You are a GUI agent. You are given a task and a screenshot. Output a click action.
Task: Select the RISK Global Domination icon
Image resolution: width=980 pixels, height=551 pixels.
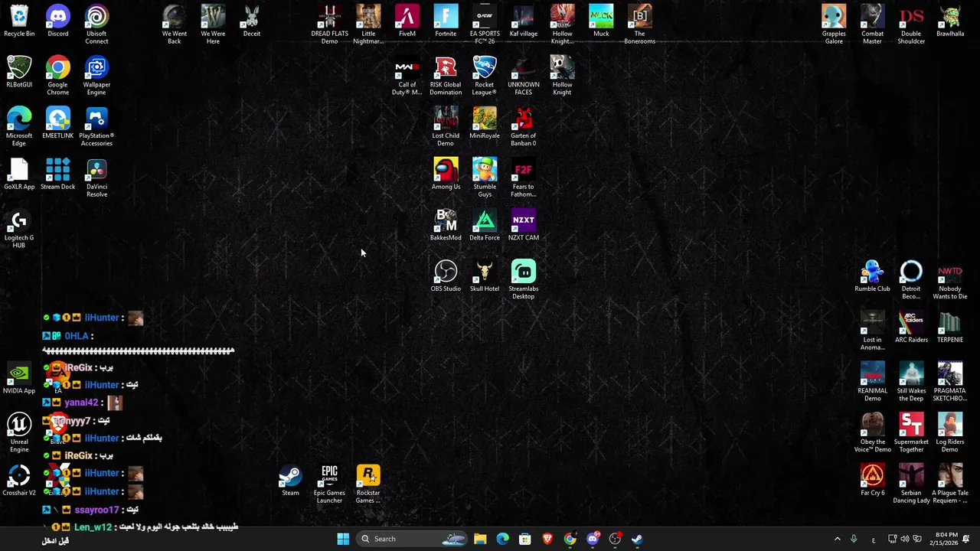click(446, 76)
